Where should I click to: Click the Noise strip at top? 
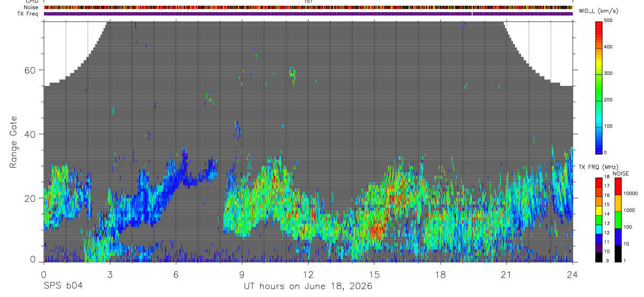pos(308,7)
